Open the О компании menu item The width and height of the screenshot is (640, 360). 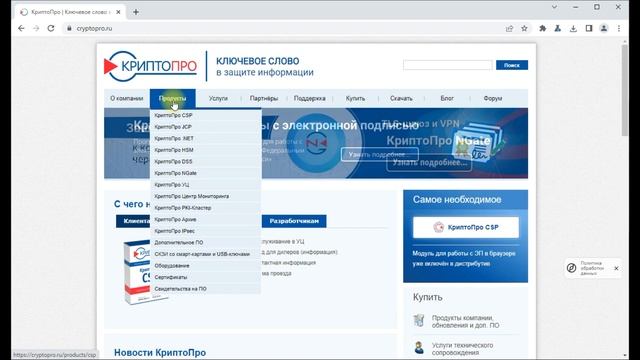[x=127, y=98]
